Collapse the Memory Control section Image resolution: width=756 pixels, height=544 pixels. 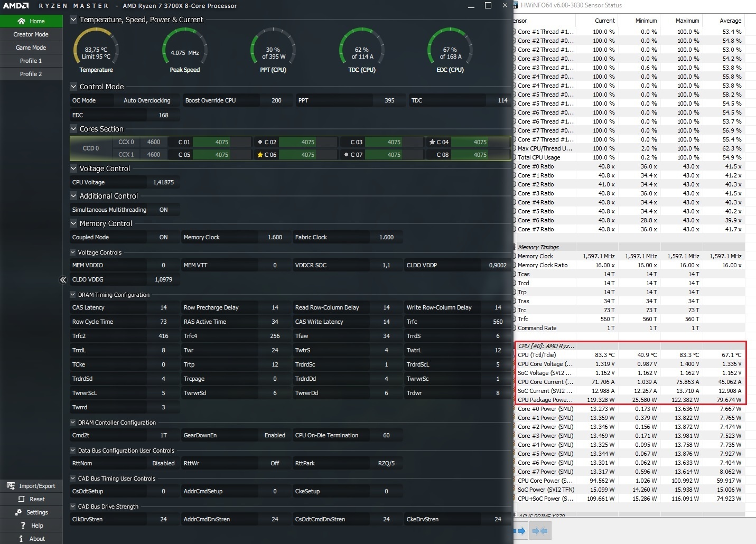(73, 223)
